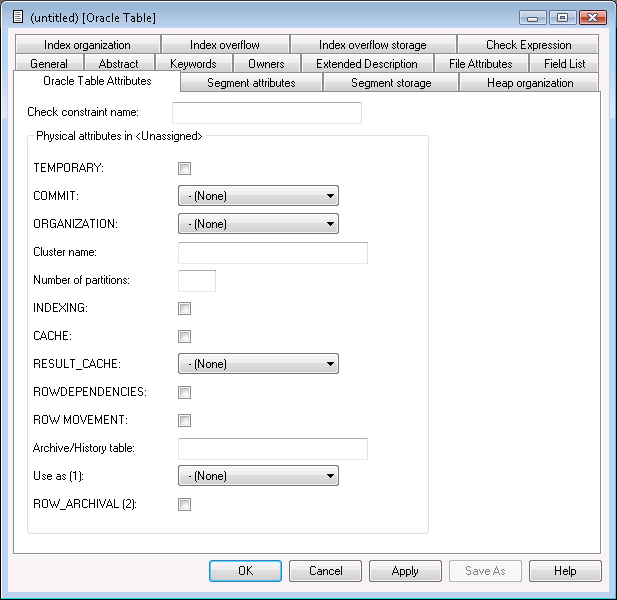Viewport: 617px width, 600px height.
Task: Enable ROWDEPENDENCIES checkbox
Action: (x=184, y=392)
